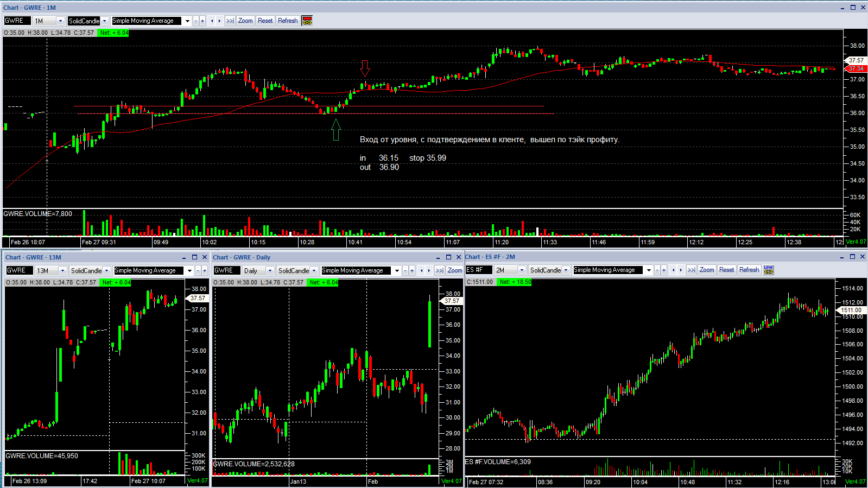This screenshot has height=488, width=868.
Task: Click the minus button in GWRE 1M toolbar
Action: pyautogui.click(x=196, y=21)
